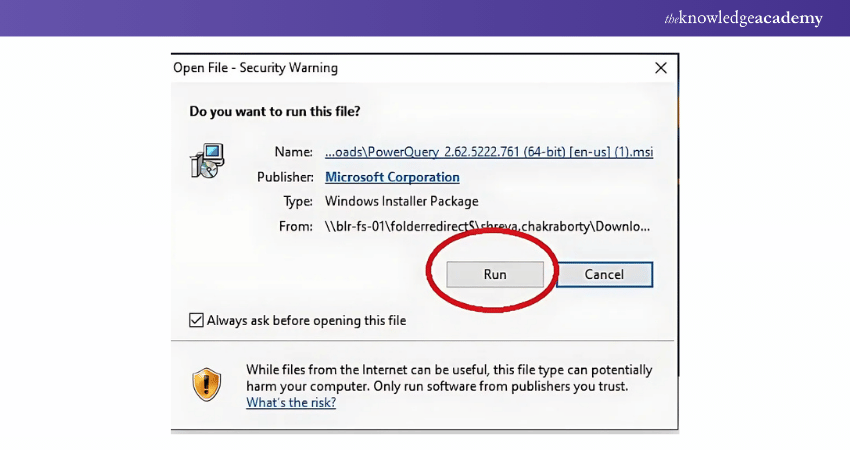
Task: Close the Security Warning dialog with X
Action: [x=660, y=68]
